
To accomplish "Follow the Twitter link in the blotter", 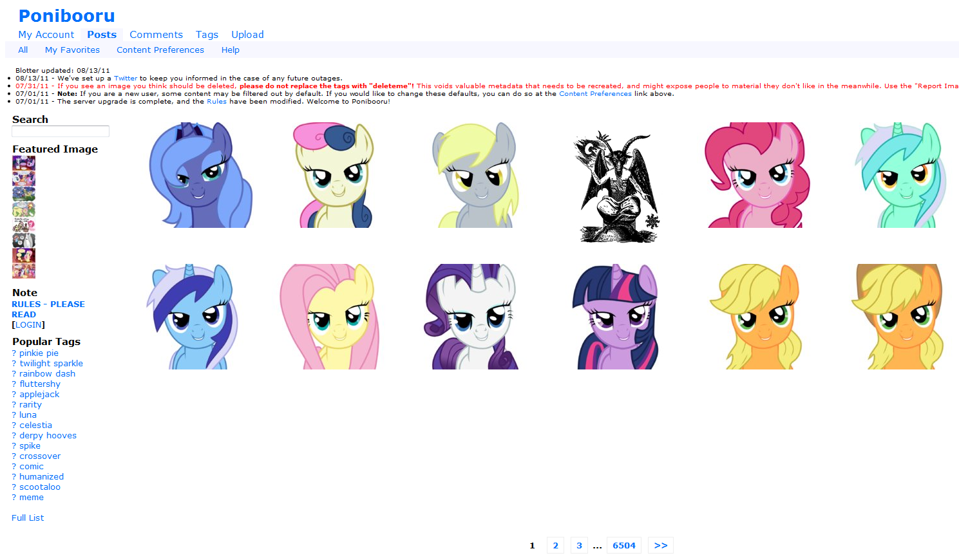I will pyautogui.click(x=126, y=79).
